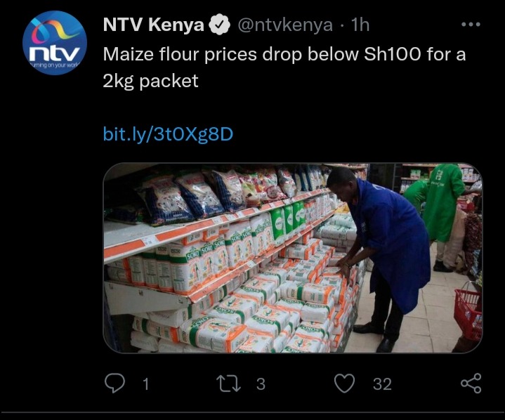Open the @ntvkenya handle link
This screenshot has width=505, height=420.
[285, 25]
